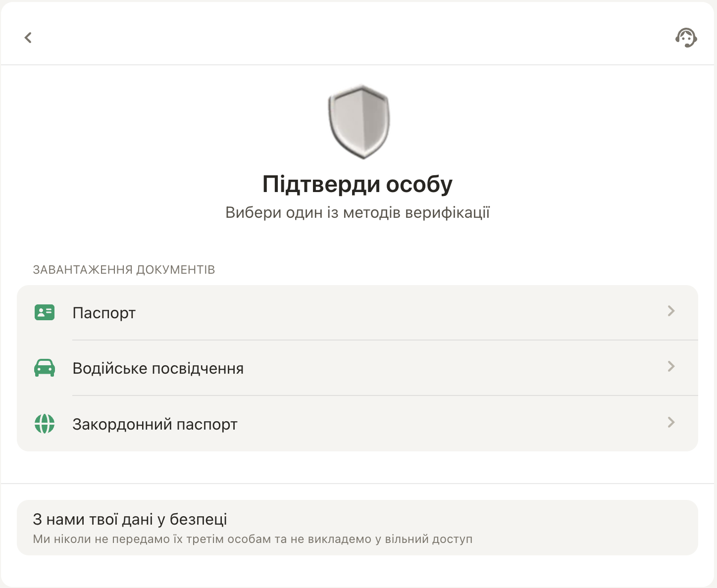This screenshot has height=588, width=717.
Task: Click the text З нами твої дані у безпеці
Action: click(130, 519)
